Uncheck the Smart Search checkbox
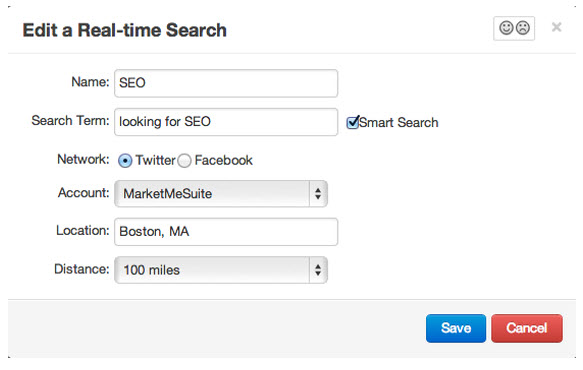583x370 pixels. [352, 122]
